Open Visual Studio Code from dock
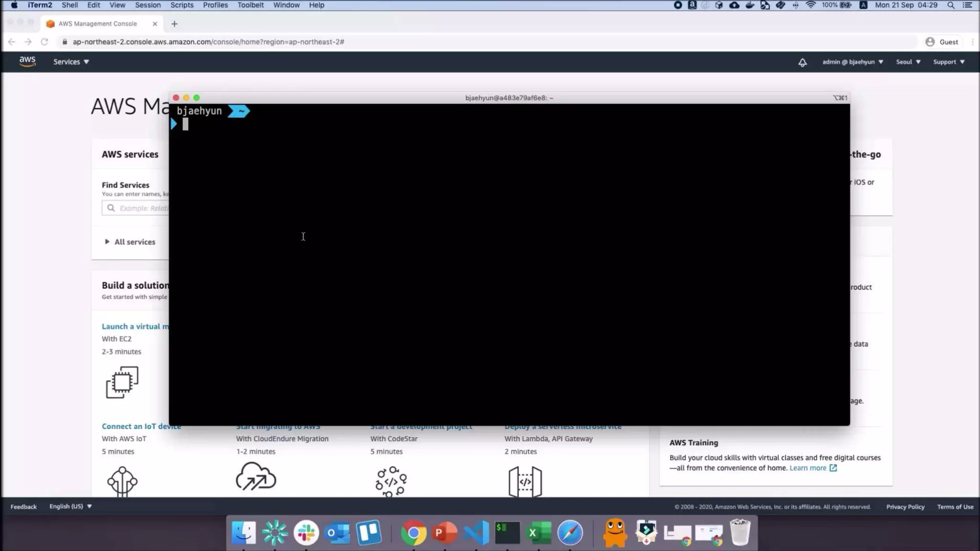This screenshot has height=551, width=980. [476, 532]
